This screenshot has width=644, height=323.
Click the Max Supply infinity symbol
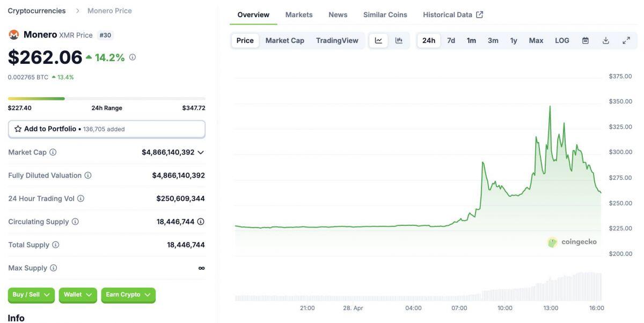tap(201, 268)
